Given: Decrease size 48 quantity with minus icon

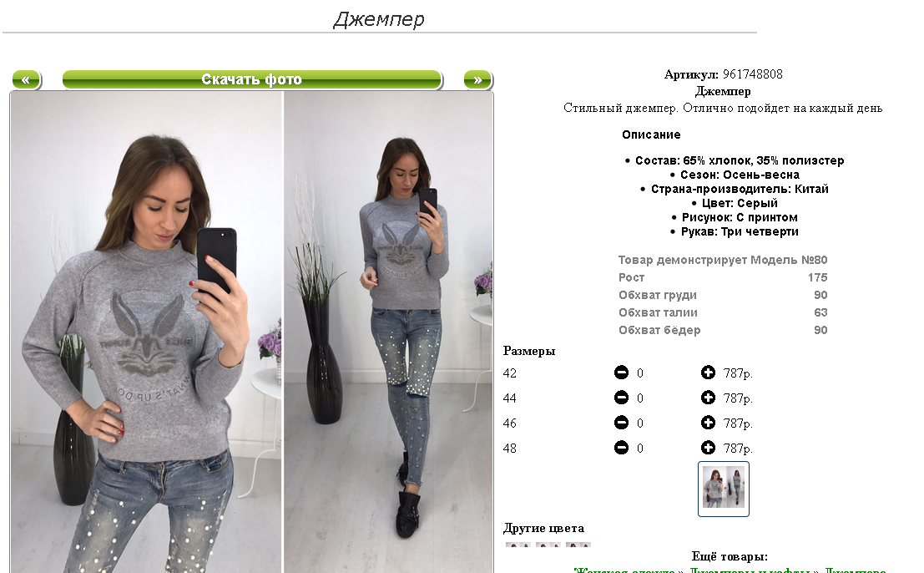Looking at the screenshot, I should pyautogui.click(x=621, y=448).
